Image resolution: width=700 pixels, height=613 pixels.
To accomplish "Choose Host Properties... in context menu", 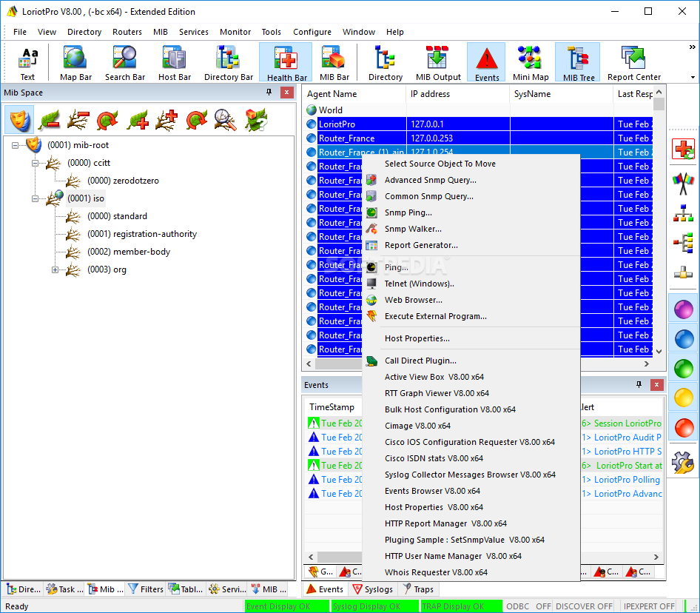I will tap(471, 338).
